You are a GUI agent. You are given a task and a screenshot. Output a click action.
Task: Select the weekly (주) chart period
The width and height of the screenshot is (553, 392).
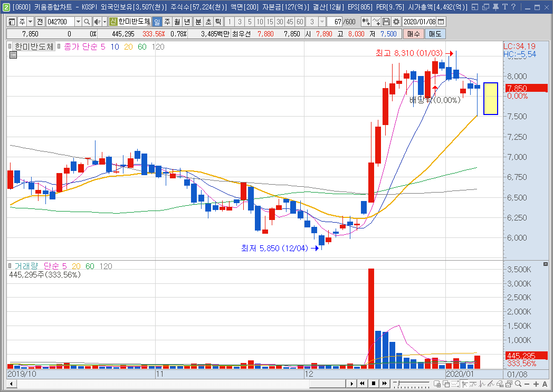[167, 22]
